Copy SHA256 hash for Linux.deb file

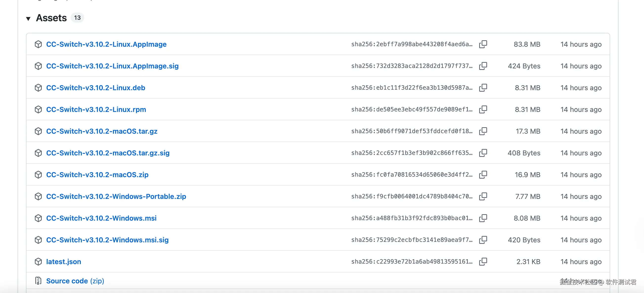click(483, 88)
